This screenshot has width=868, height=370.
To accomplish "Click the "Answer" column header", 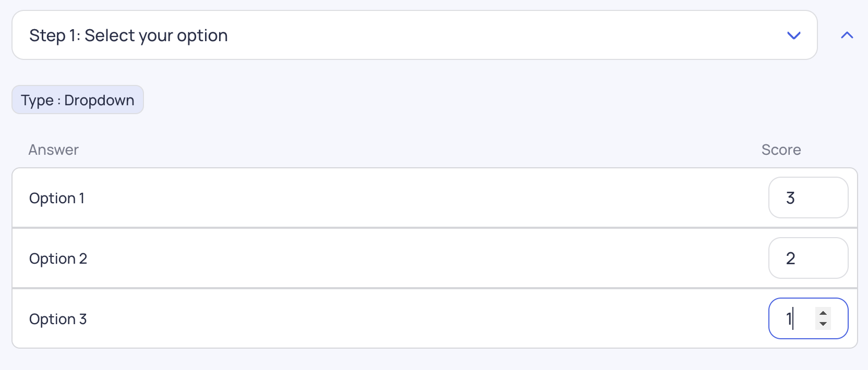I will tap(53, 150).
